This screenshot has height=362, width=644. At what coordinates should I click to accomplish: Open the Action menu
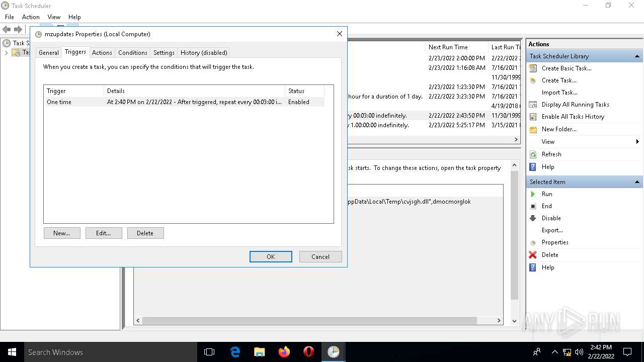point(31,17)
